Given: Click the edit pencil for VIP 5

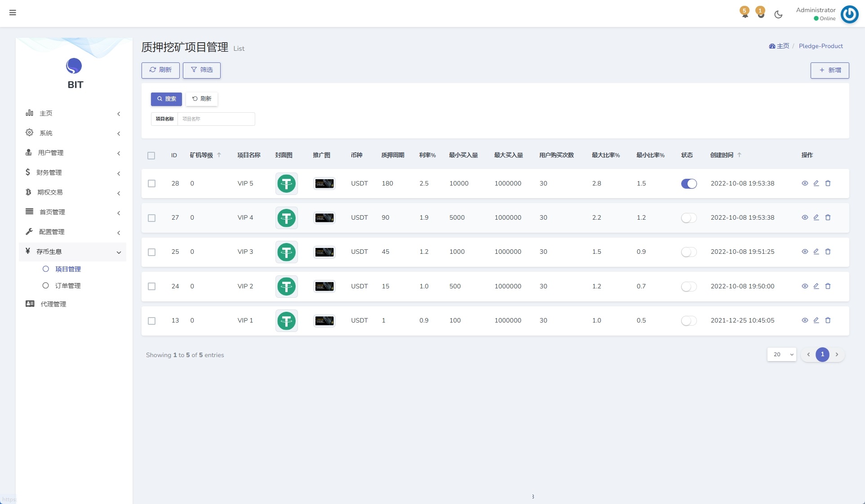Looking at the screenshot, I should pyautogui.click(x=816, y=183).
